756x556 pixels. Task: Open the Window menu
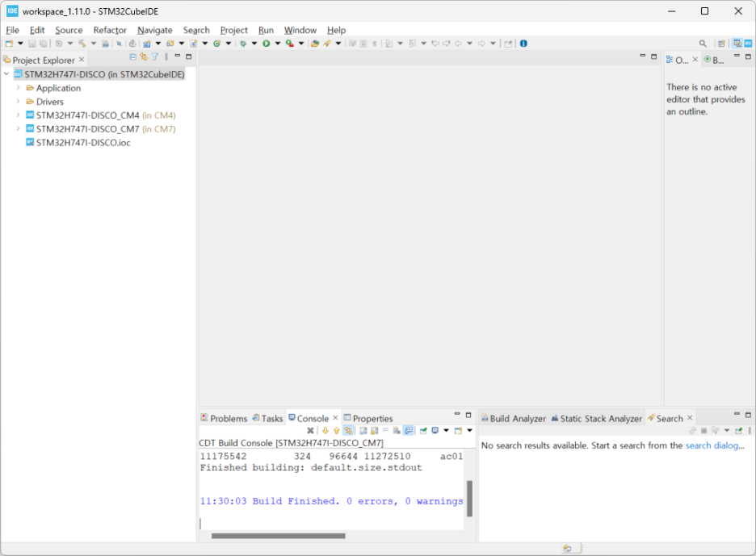300,30
